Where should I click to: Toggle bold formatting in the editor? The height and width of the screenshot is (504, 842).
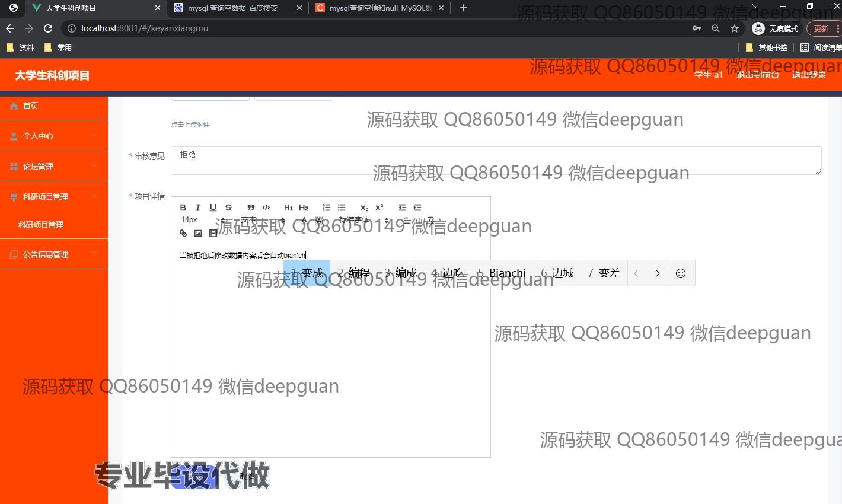click(183, 208)
